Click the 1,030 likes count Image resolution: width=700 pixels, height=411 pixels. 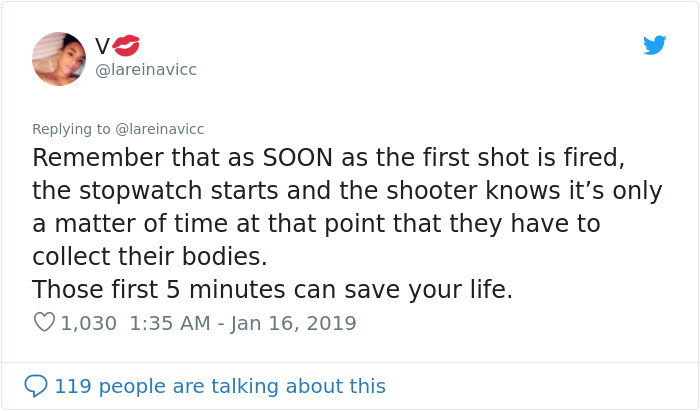pyautogui.click(x=89, y=323)
